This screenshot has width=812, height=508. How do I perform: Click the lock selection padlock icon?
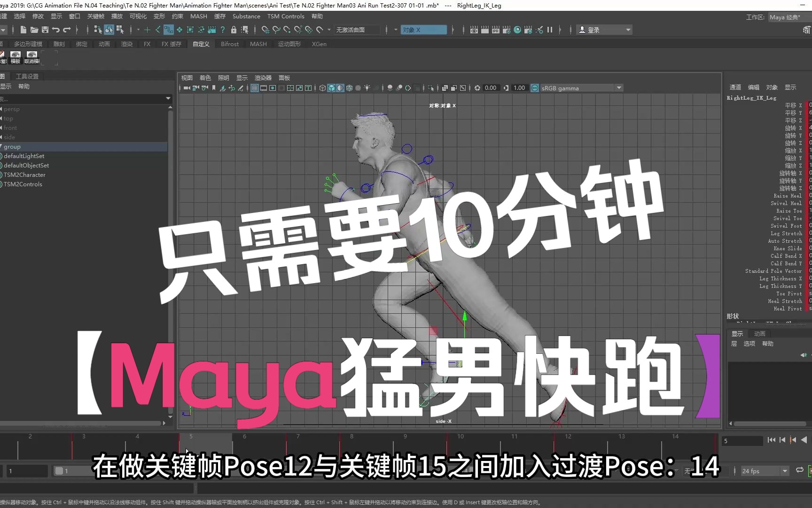click(234, 30)
